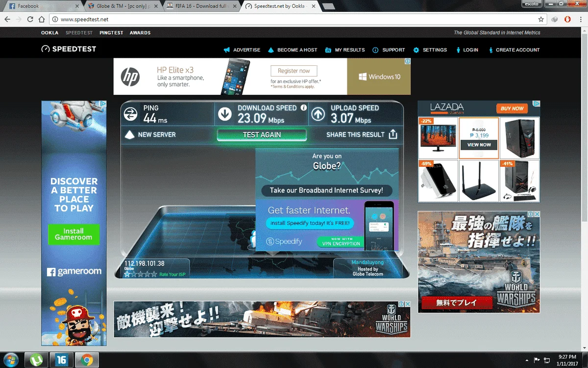
Task: Click Install Speedify today button
Action: (x=310, y=223)
